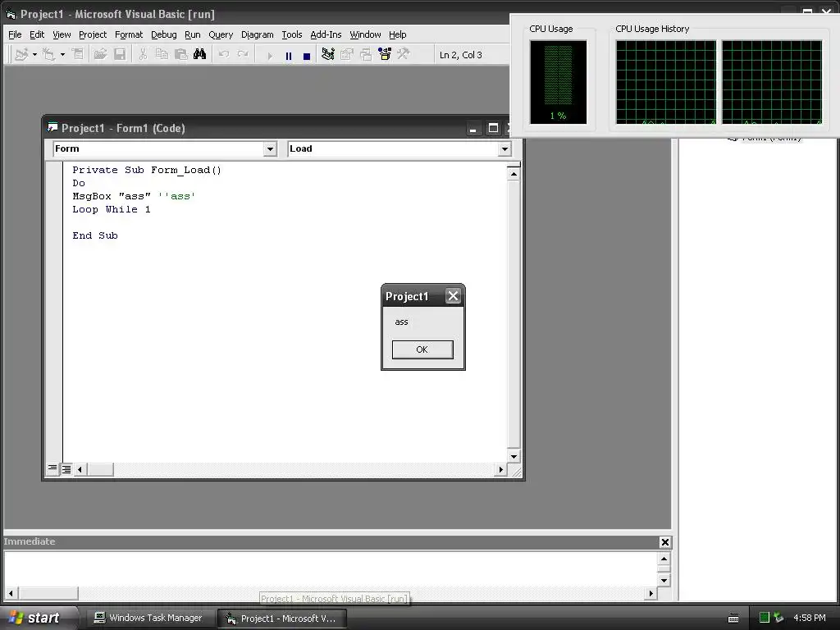Open the Run menu
Viewport: 840px width, 630px height.
(x=192, y=34)
